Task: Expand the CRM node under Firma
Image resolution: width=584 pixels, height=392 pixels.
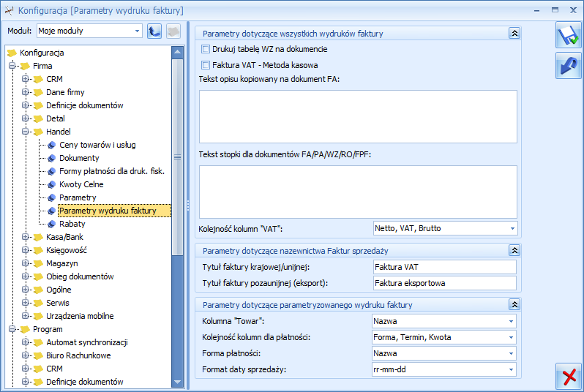Action: [26, 79]
